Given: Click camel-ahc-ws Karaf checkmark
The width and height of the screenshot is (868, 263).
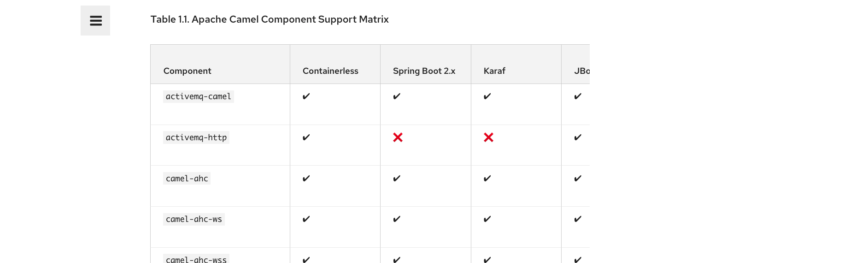Looking at the screenshot, I should (x=487, y=219).
